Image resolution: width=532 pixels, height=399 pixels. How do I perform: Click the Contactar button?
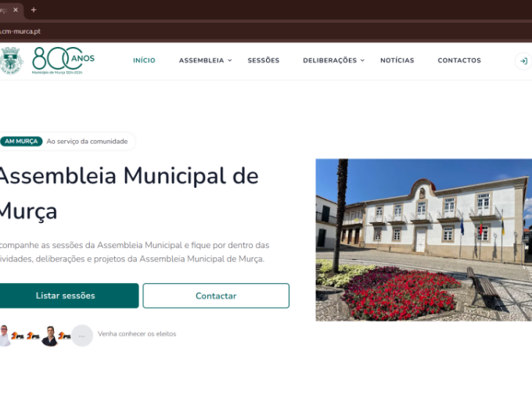point(216,296)
